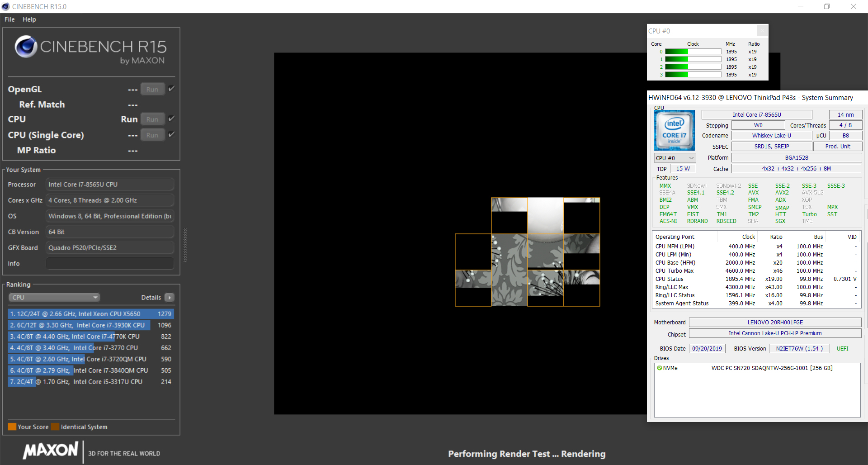Click the Run button for CPU test
868x465 pixels.
[152, 119]
